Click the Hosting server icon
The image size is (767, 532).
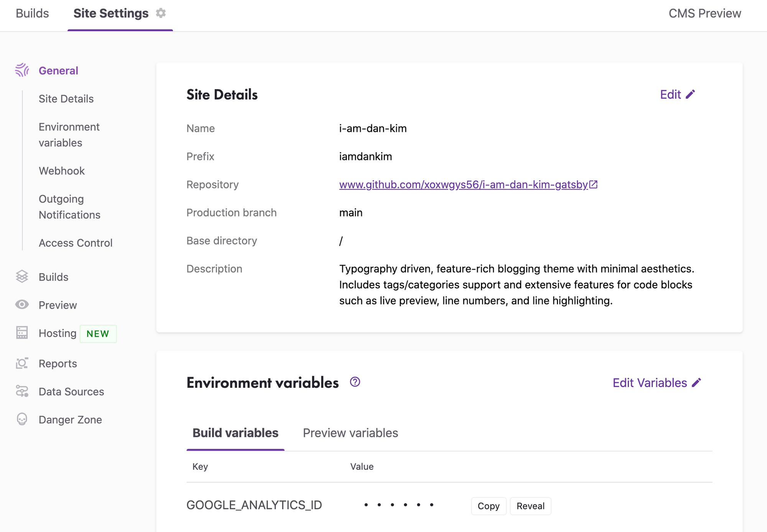point(22,333)
